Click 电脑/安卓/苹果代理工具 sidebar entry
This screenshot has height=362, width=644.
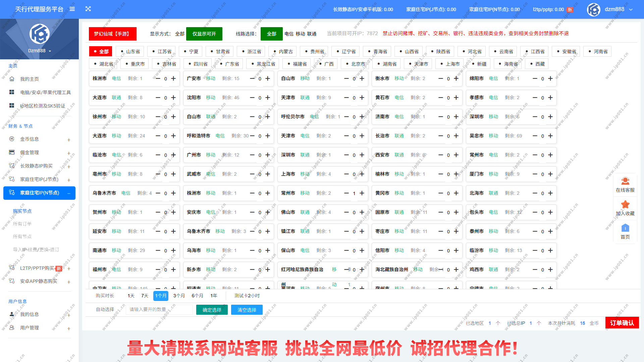(x=41, y=92)
